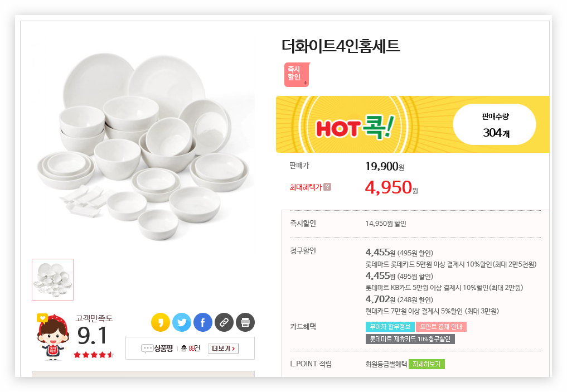The width and height of the screenshot is (567, 392).
Task: Share product on Facebook
Action: [x=203, y=322]
